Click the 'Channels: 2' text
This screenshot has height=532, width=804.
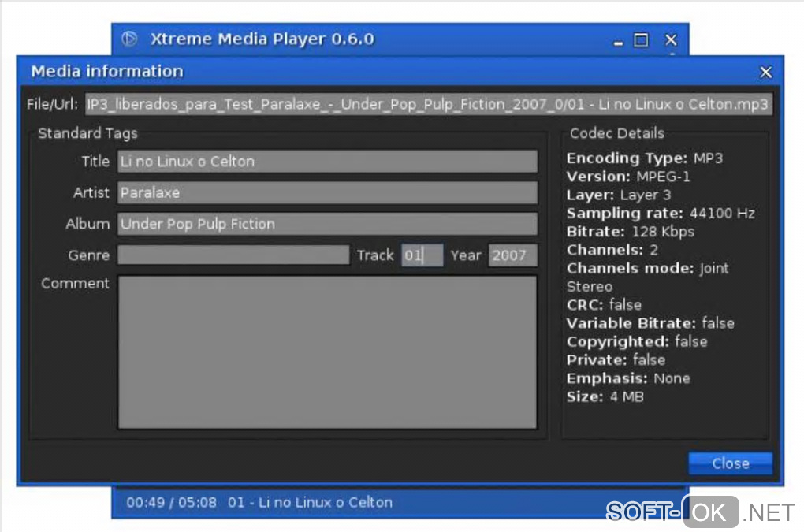(612, 250)
